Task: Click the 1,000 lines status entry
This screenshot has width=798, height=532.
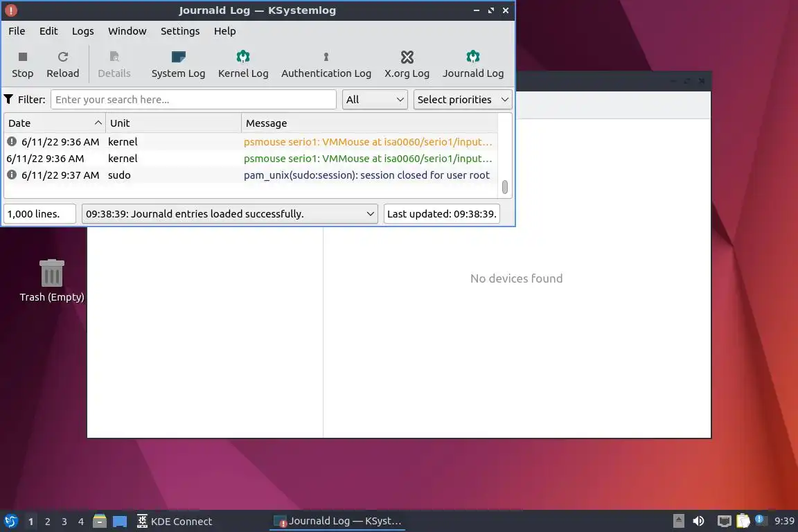Action: [39, 214]
